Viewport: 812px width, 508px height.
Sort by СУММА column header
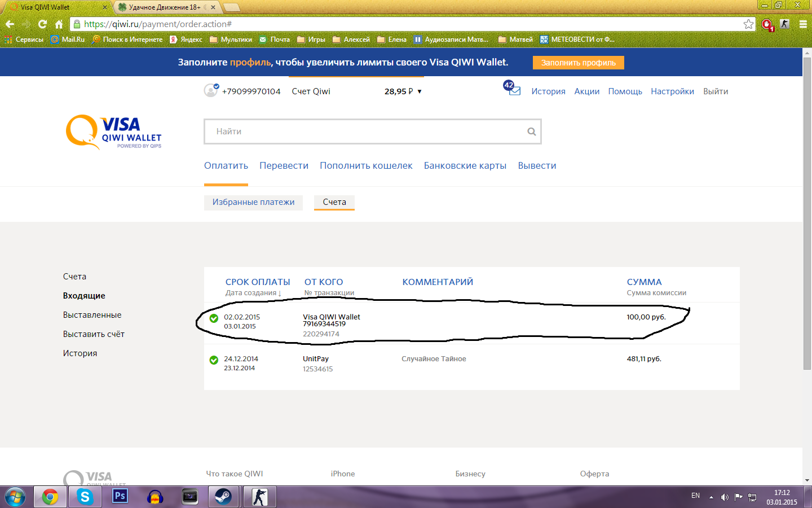tap(644, 282)
